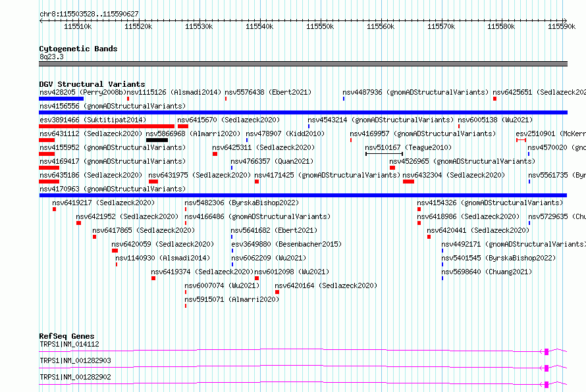Screen dimensions: 586x392
Task: Open variant nsv4169417 gnomAD label
Action: (x=113, y=161)
